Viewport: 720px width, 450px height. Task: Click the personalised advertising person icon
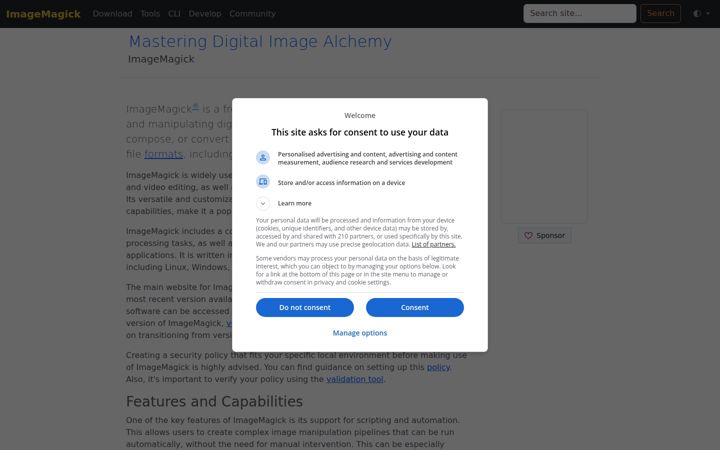pyautogui.click(x=263, y=158)
